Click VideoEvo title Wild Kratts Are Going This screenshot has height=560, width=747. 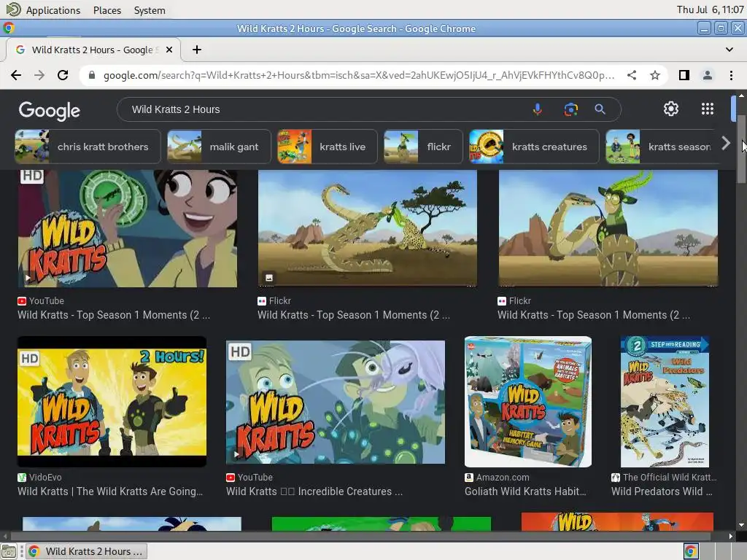point(110,491)
